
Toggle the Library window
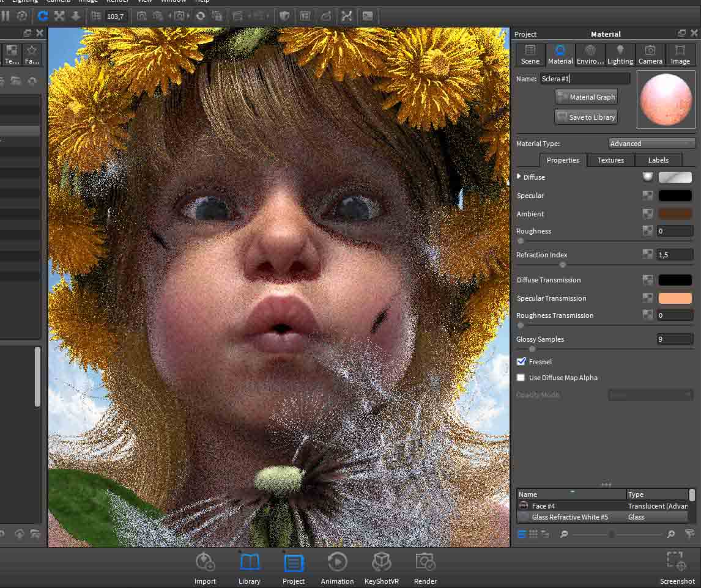pyautogui.click(x=249, y=568)
